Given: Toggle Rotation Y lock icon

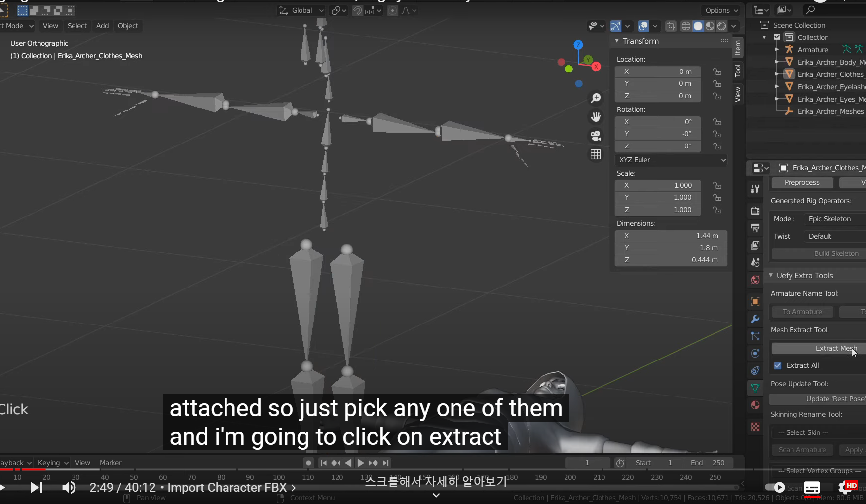Looking at the screenshot, I should [717, 134].
